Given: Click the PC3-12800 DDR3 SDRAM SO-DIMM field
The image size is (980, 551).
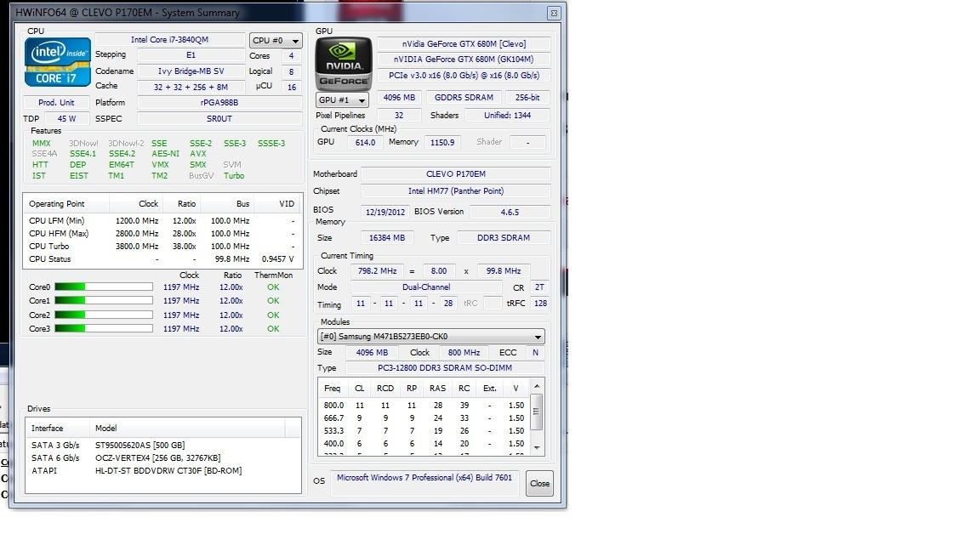Looking at the screenshot, I should [444, 368].
